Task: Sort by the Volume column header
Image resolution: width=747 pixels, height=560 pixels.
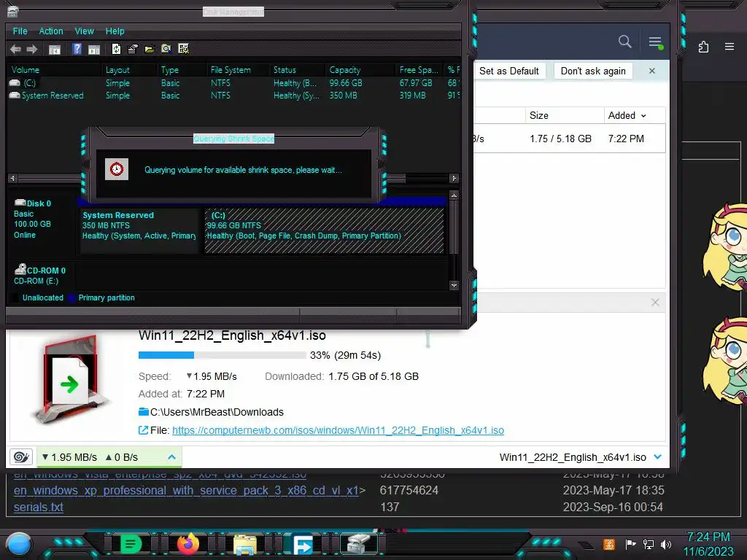Action: [x=54, y=70]
